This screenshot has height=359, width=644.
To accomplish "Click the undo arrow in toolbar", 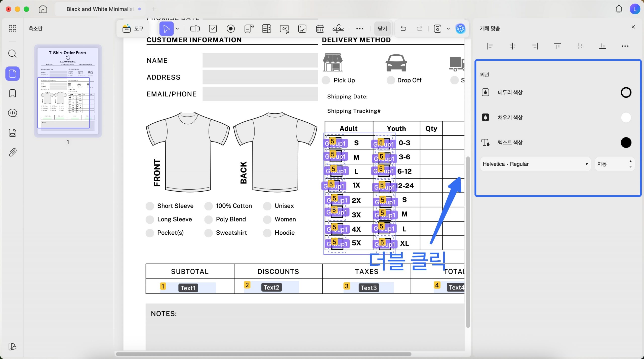I will pos(403,29).
